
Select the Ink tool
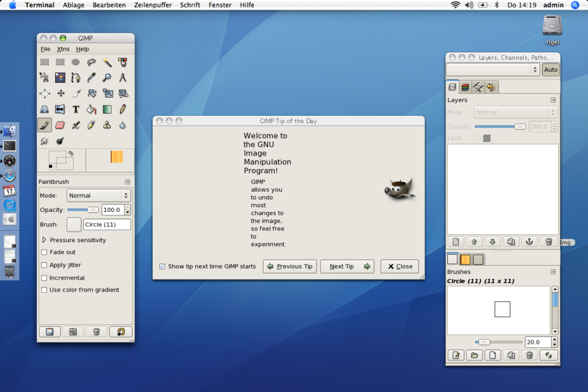point(91,125)
